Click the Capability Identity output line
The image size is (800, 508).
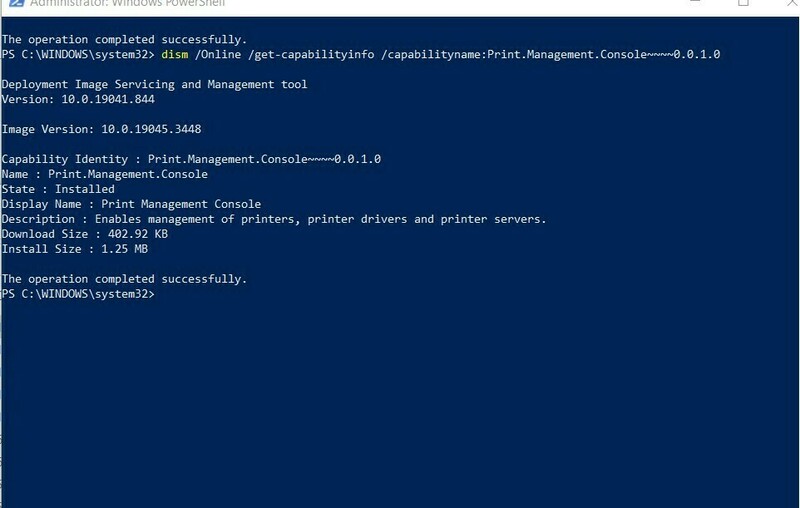[191, 159]
